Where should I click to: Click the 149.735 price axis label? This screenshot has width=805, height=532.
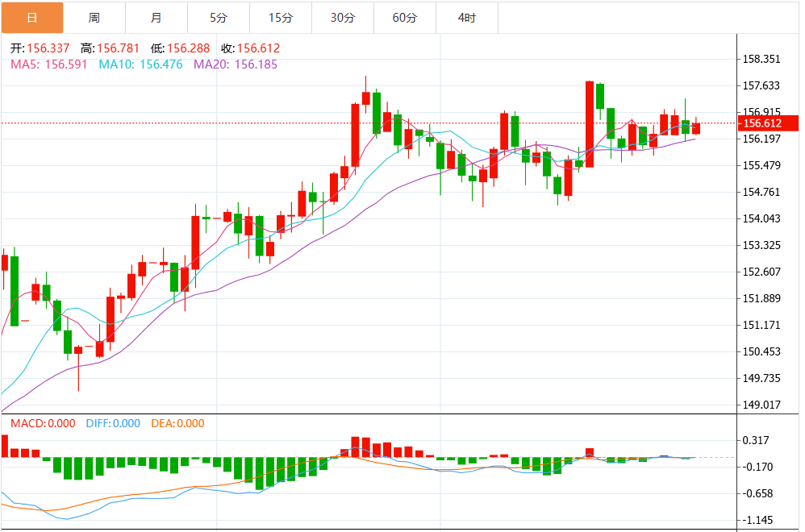click(762, 379)
